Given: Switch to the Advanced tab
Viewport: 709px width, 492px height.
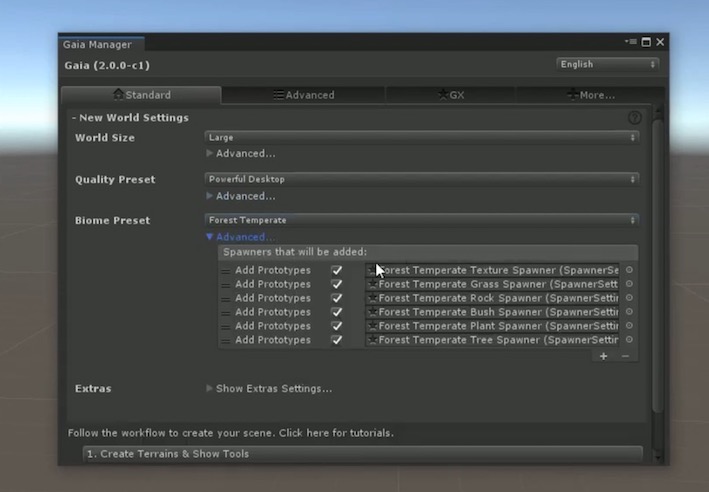Looking at the screenshot, I should [303, 95].
